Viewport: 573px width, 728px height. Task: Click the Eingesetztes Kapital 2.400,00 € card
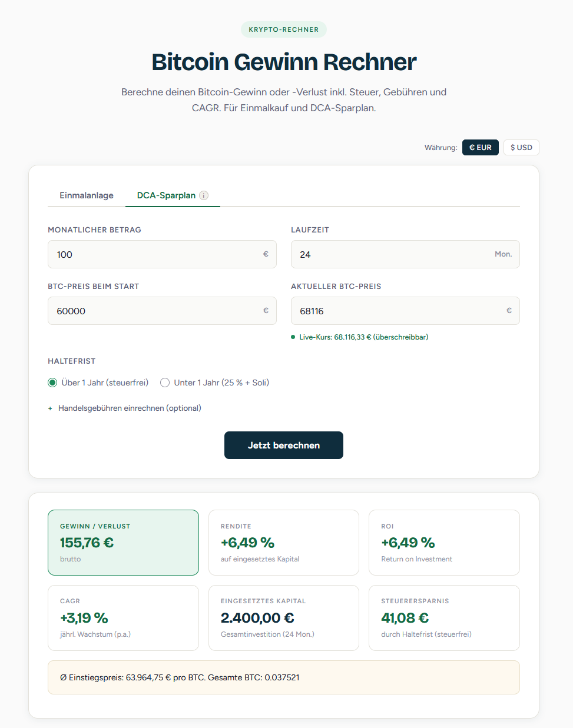click(284, 618)
